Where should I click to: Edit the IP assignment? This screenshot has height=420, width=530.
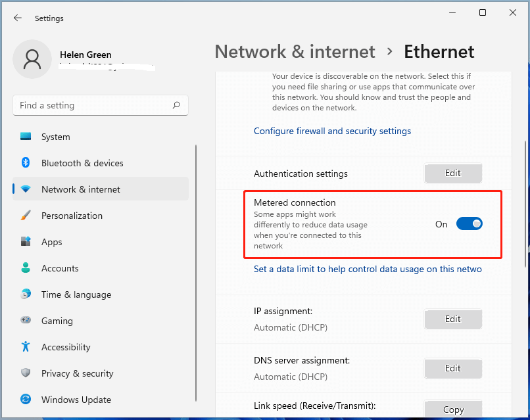click(x=453, y=319)
